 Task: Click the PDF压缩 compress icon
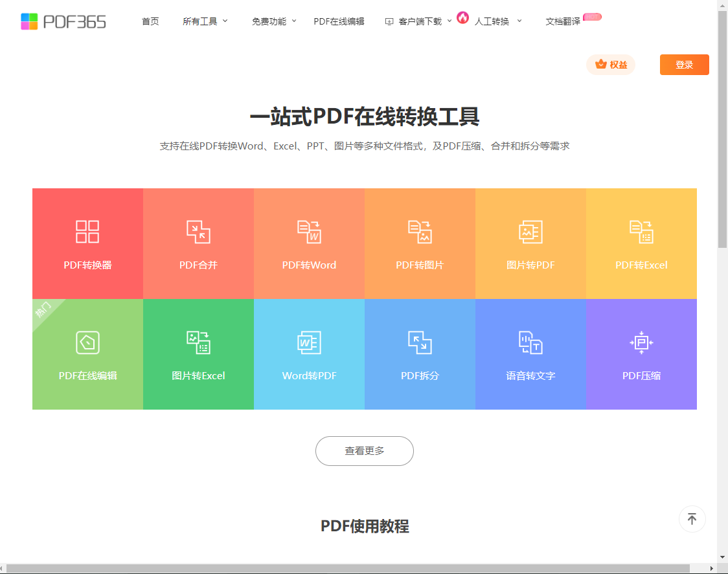641,342
